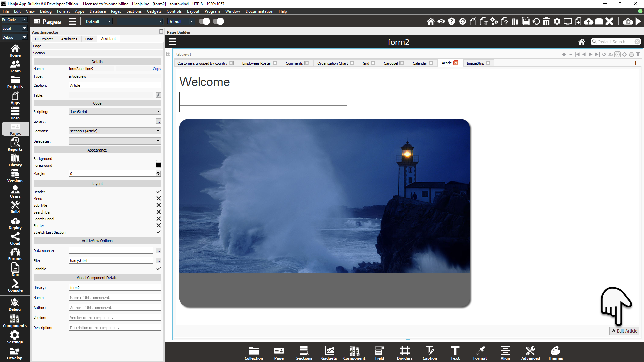Enable the Search Bar layout option
This screenshot has height=362, width=644.
[x=158, y=212]
